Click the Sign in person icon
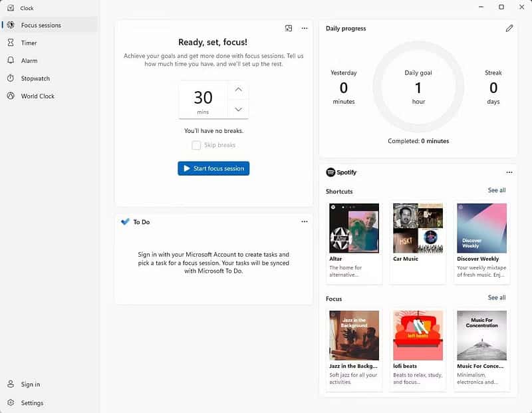The image size is (532, 413). [x=11, y=384]
